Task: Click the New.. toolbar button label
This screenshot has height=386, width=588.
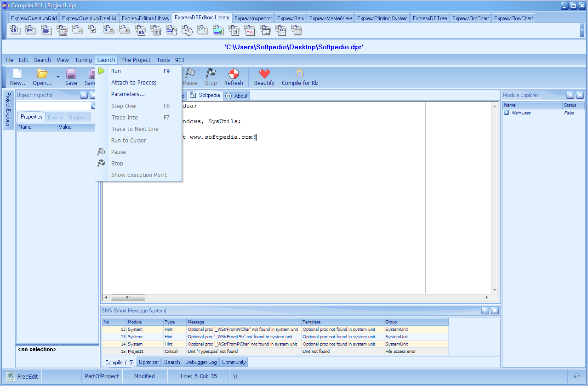Action: [x=18, y=83]
